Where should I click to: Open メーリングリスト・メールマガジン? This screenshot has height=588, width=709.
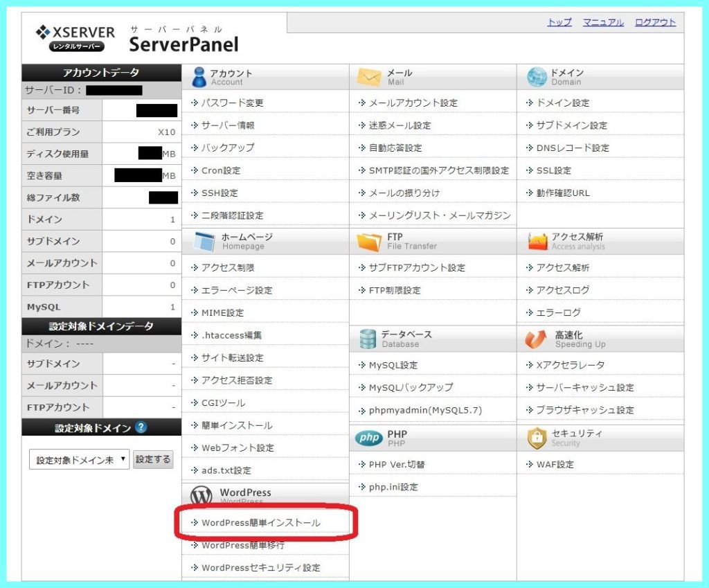(440, 216)
